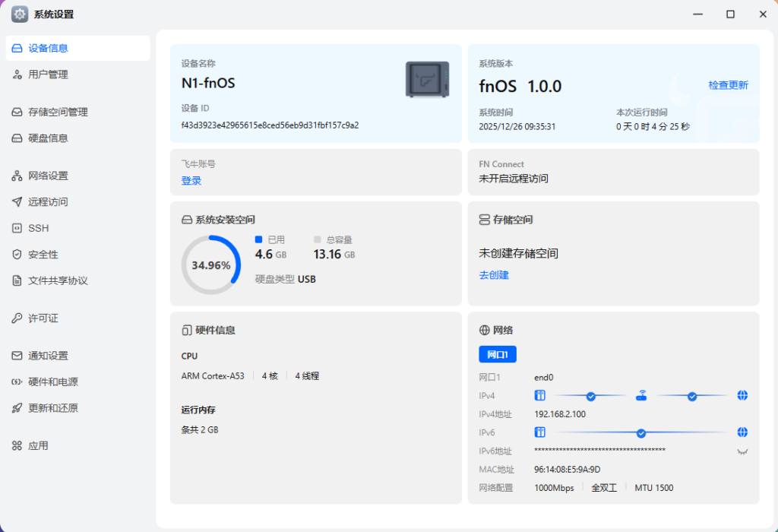Viewport: 778px width, 532px height.
Task: Click the 应用 apps grid icon
Action: (17, 445)
